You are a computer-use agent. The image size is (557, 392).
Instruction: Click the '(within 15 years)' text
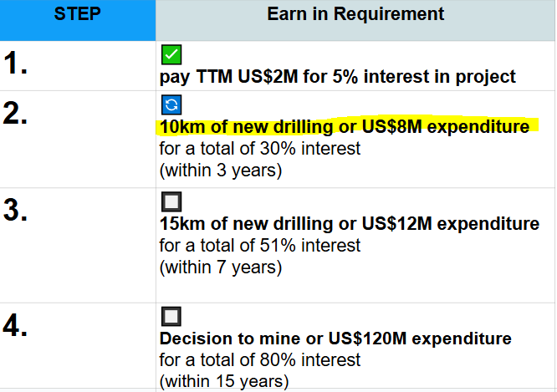pos(224,382)
